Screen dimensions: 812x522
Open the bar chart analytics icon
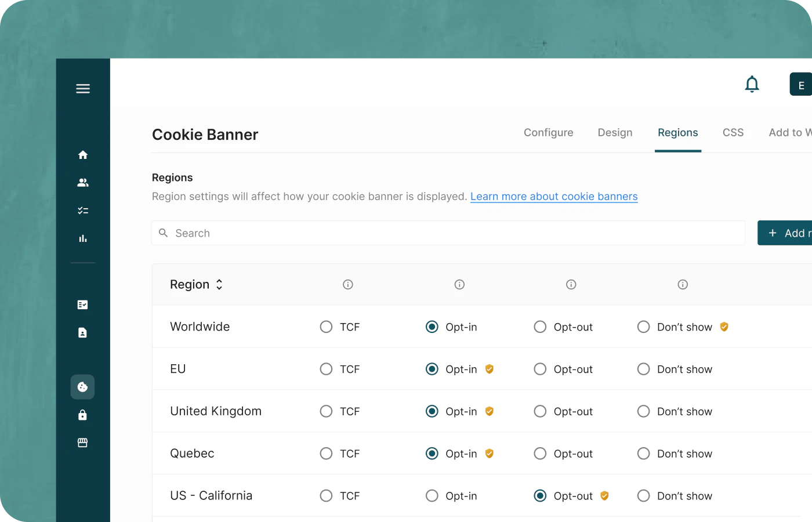[x=83, y=238]
